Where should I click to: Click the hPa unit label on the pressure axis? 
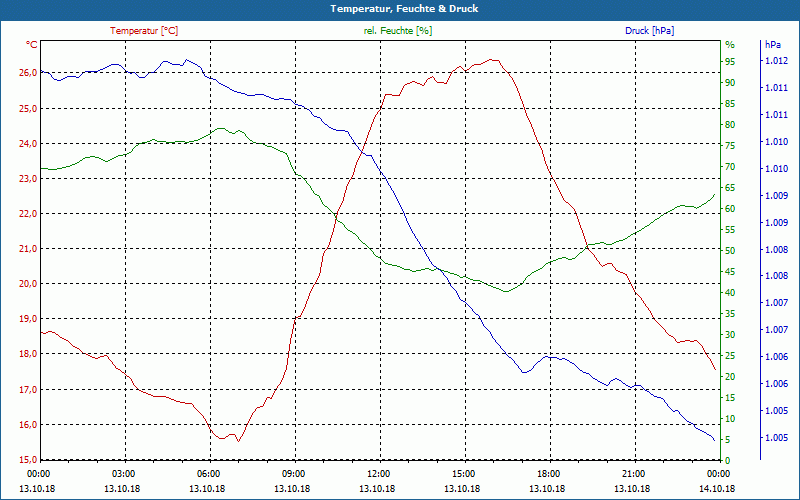[773, 45]
